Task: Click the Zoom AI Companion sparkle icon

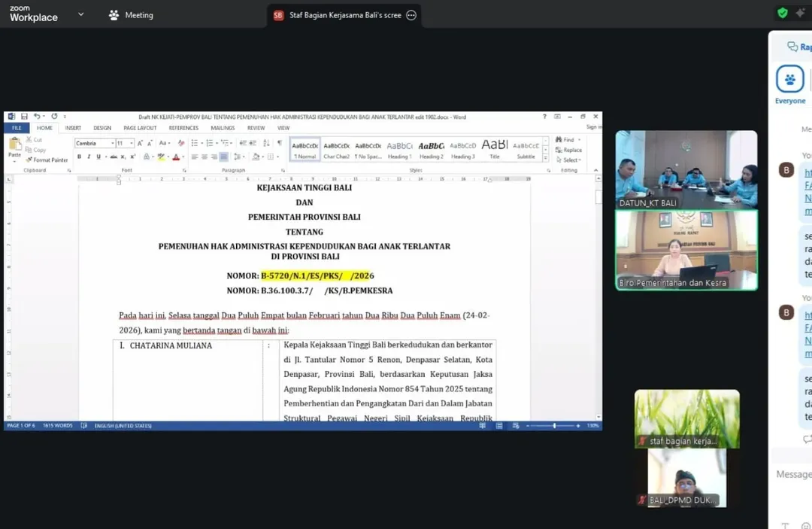Action: tap(799, 13)
